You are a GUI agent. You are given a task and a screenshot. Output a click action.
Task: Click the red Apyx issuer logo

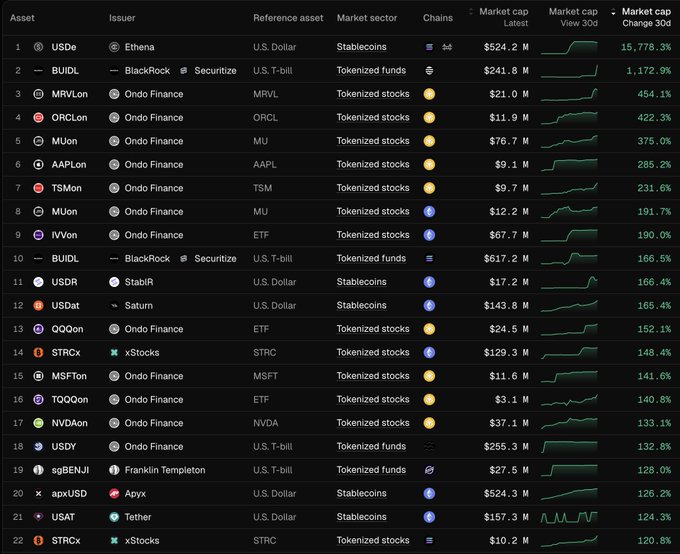114,494
